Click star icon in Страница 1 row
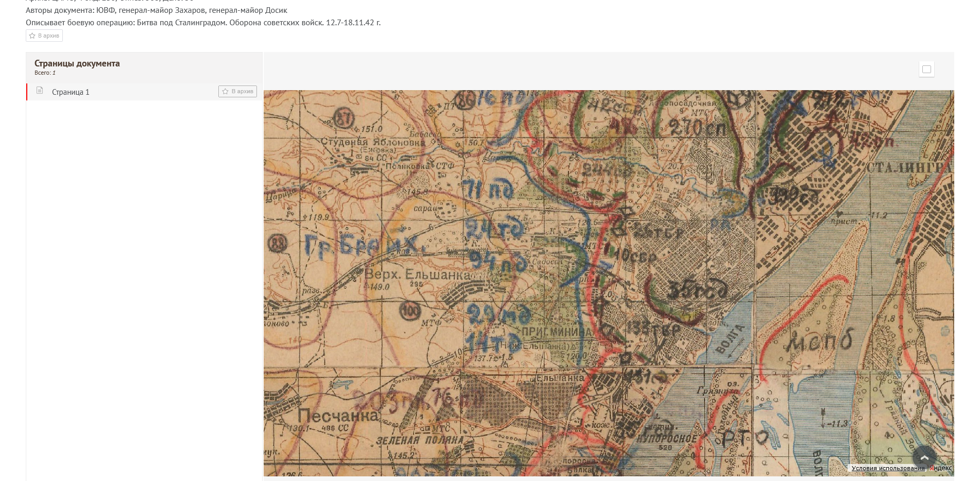 [x=225, y=91]
